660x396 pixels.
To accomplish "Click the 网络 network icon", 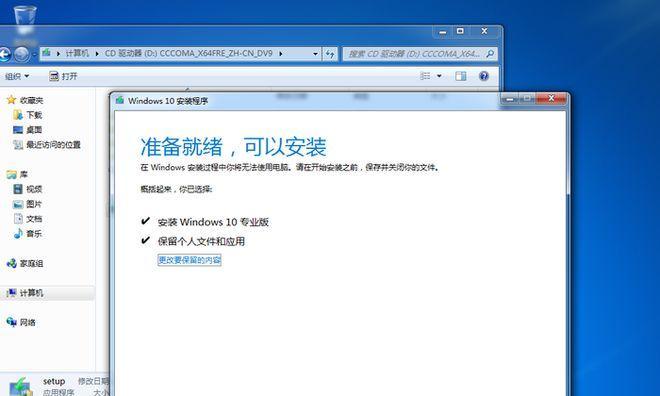I will (11, 322).
